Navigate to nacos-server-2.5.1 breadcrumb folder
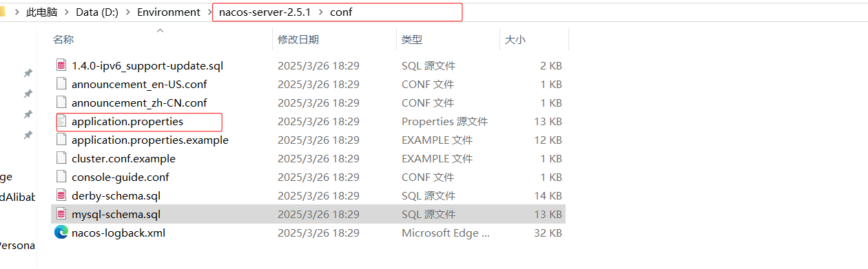This screenshot has width=868, height=269. click(x=264, y=12)
